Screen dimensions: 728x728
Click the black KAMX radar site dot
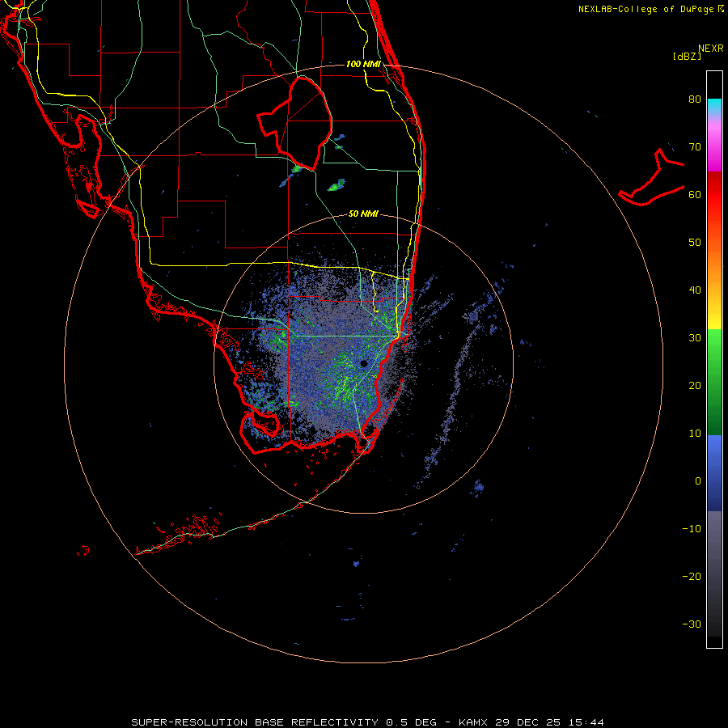[364, 363]
